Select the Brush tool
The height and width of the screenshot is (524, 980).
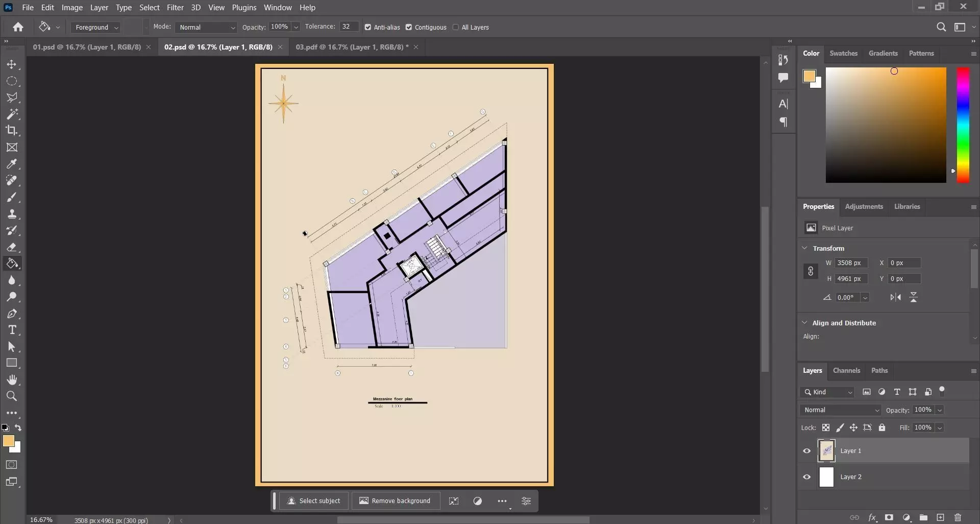coord(12,197)
